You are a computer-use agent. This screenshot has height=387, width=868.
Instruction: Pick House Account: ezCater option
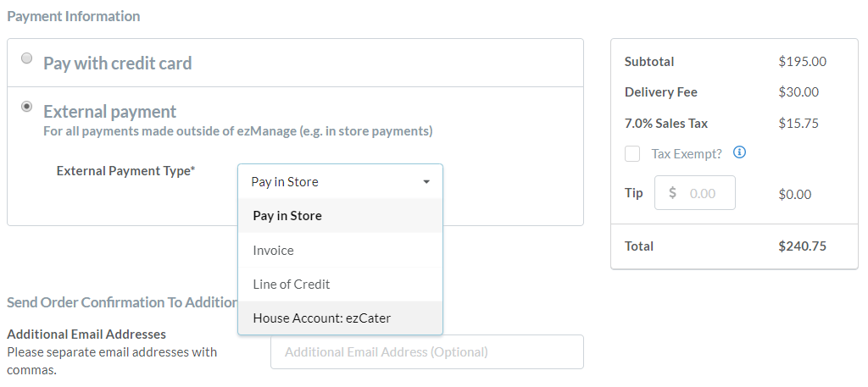341,318
